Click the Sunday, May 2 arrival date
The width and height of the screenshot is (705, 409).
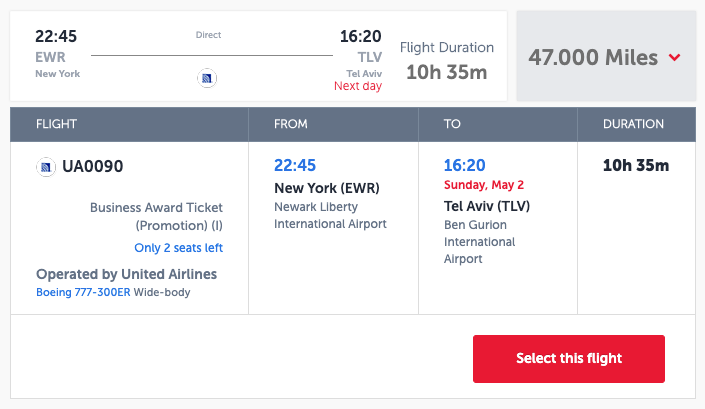486,186
